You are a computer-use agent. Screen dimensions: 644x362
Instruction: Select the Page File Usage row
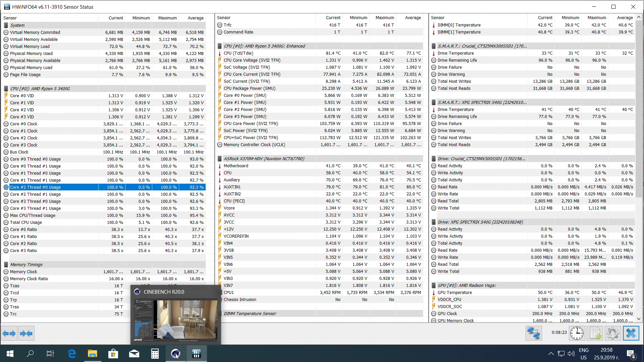tap(104, 74)
